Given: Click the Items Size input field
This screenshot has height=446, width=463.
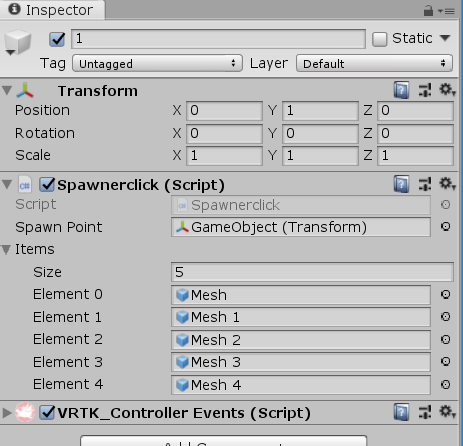Looking at the screenshot, I should (x=312, y=272).
